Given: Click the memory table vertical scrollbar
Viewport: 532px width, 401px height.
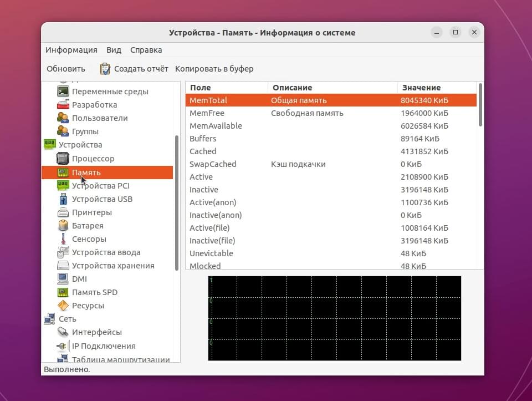Looking at the screenshot, I should [x=480, y=105].
